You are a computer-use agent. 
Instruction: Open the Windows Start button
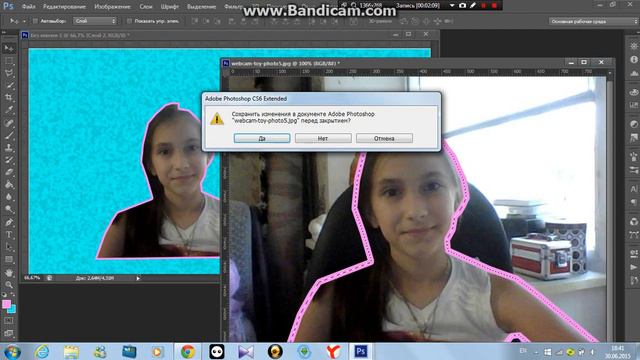pos(12,351)
